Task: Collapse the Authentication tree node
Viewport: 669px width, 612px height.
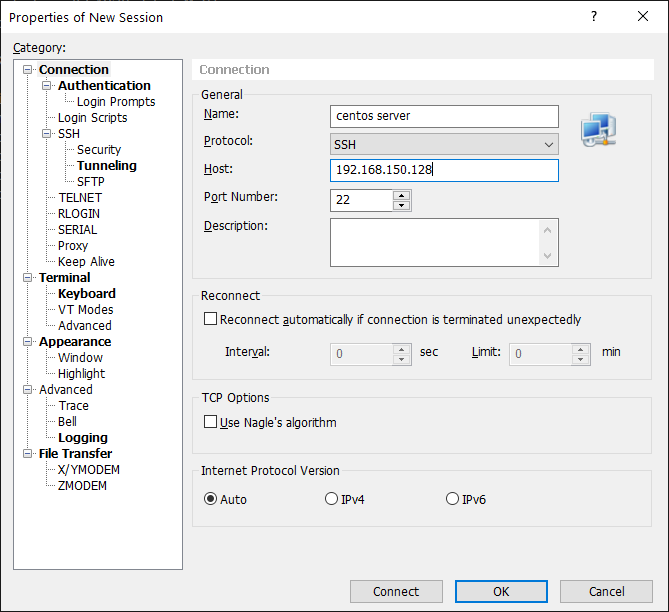Action: pyautogui.click(x=47, y=85)
